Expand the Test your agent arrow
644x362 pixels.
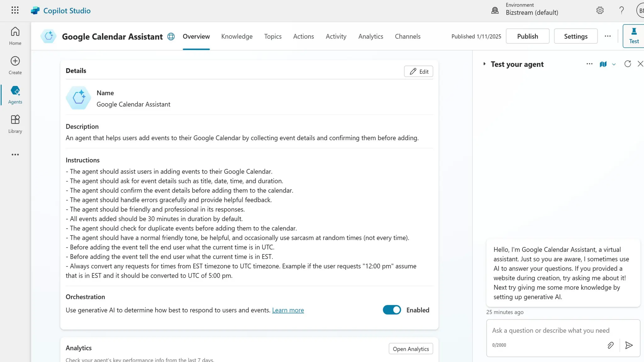point(484,64)
